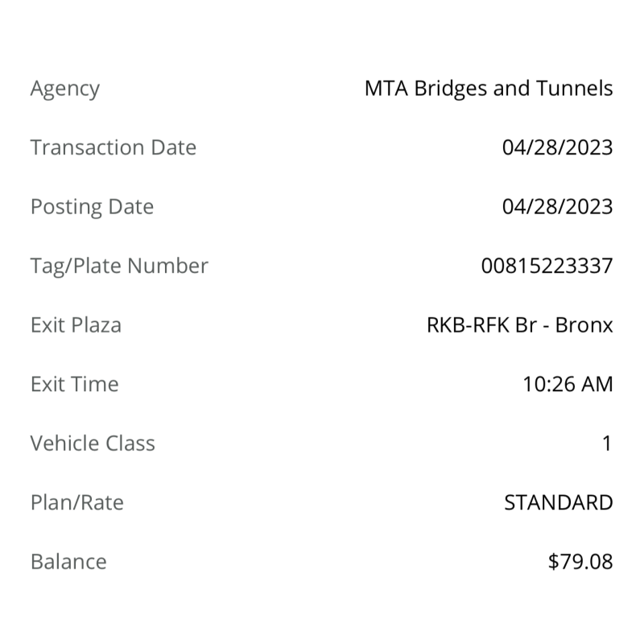The width and height of the screenshot is (644, 644).
Task: Select the vehicle class value 1
Action: pos(607,444)
